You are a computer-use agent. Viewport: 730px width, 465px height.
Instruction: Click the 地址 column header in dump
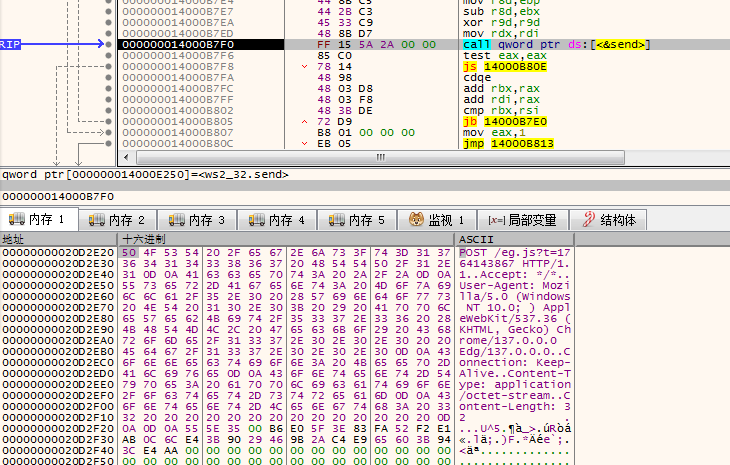(58, 239)
